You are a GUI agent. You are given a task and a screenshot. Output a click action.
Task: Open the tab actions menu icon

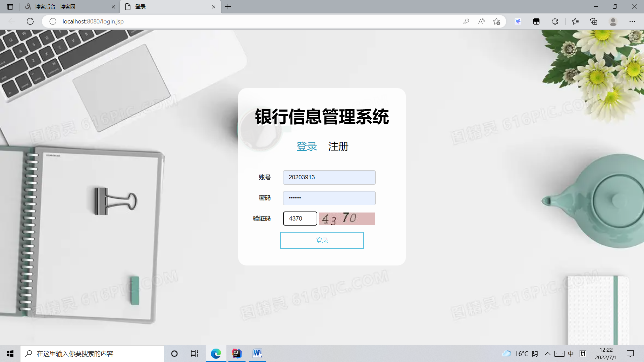coord(10,7)
